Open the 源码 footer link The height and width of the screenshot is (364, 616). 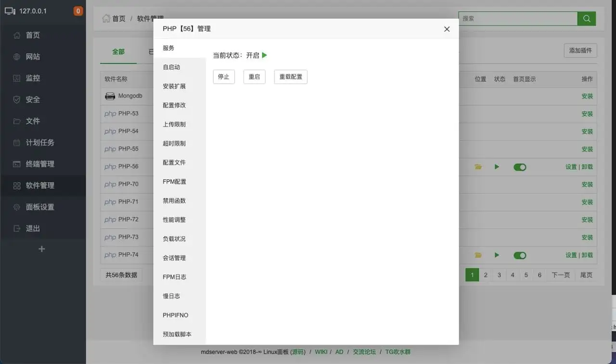pos(298,352)
